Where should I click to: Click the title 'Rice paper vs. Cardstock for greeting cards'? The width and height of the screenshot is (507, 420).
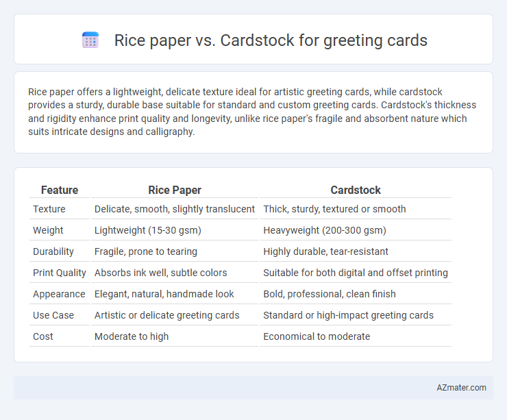[271, 40]
